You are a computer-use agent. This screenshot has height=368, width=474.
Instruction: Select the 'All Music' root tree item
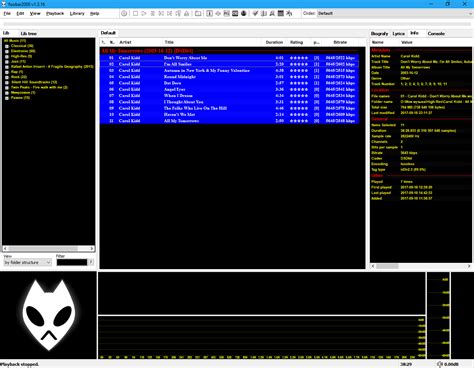click(15, 41)
